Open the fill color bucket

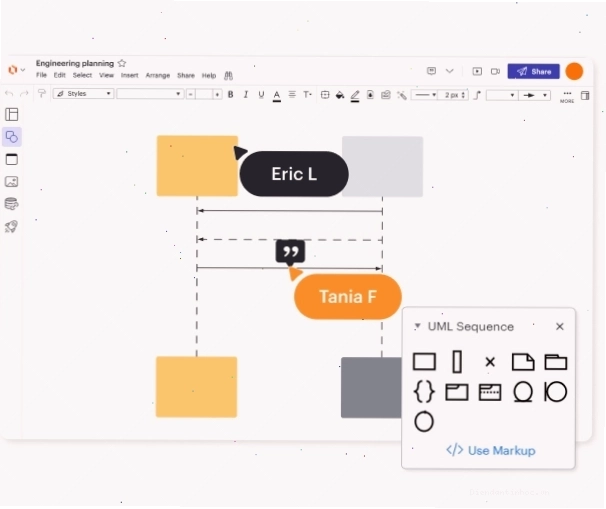pyautogui.click(x=340, y=95)
